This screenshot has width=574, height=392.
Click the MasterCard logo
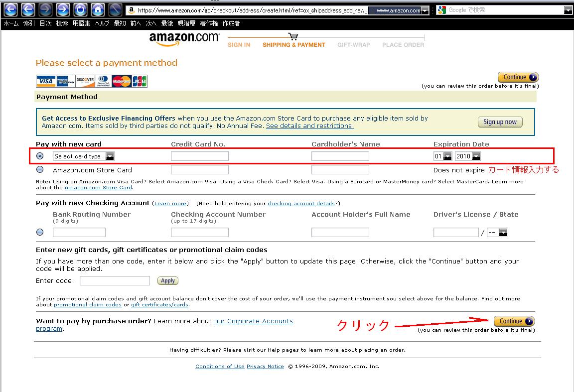click(122, 81)
